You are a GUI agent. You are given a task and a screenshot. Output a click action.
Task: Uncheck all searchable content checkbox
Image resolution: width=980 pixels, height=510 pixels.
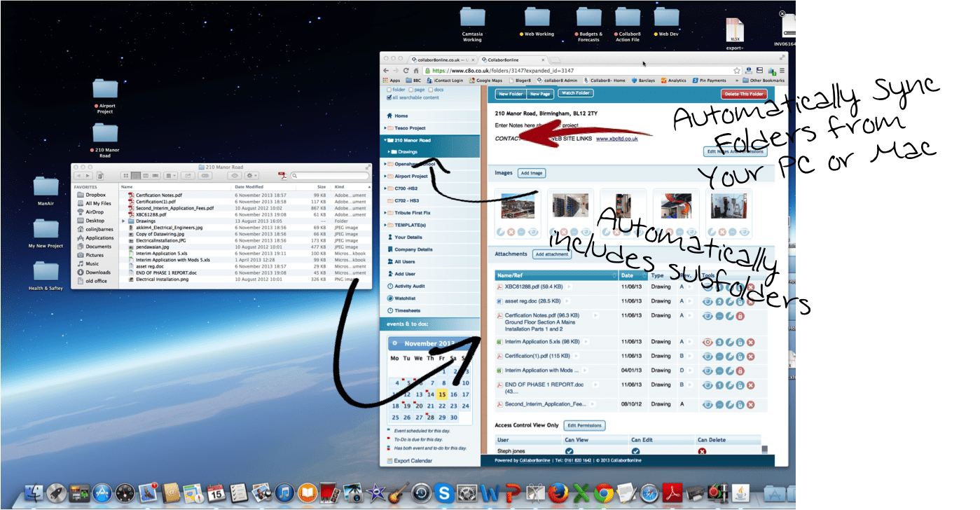click(x=389, y=97)
